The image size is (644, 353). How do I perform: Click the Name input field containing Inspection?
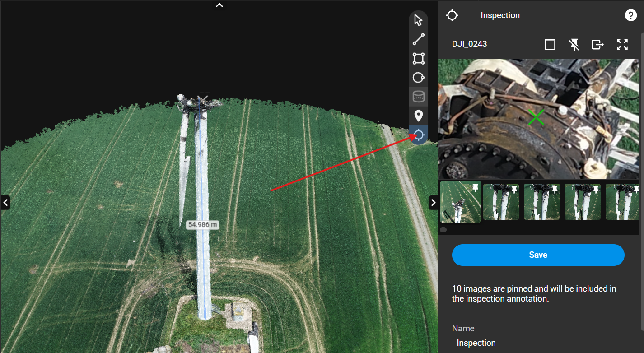tap(538, 343)
